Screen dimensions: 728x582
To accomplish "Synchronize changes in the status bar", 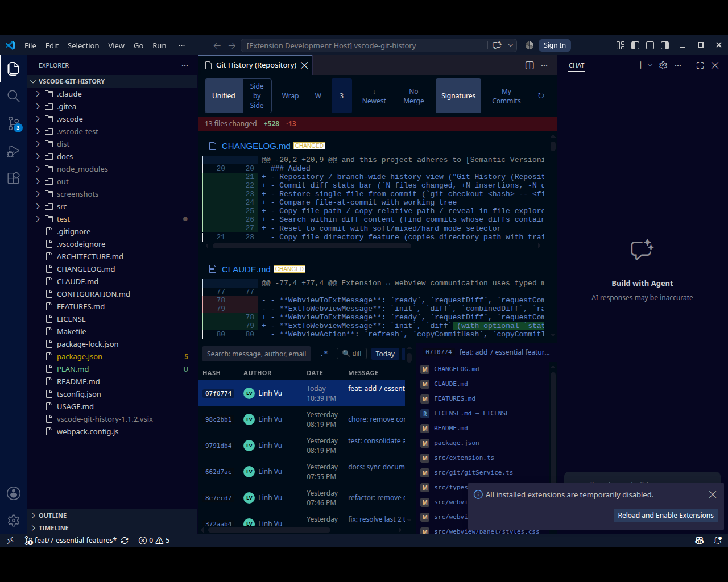I will [x=125, y=541].
